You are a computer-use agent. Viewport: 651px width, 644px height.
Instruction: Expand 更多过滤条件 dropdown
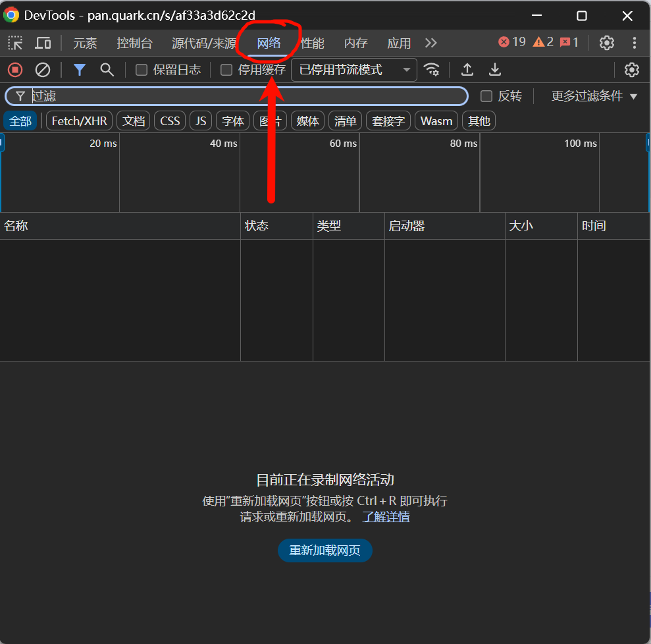[x=594, y=96]
